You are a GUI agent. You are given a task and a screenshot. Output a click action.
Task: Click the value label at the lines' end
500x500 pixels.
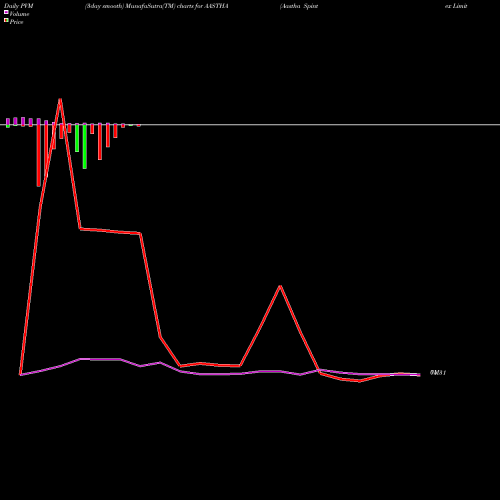click(438, 373)
